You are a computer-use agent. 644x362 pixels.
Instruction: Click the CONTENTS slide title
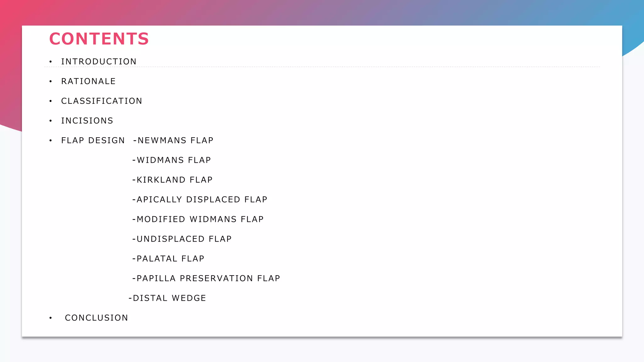pyautogui.click(x=99, y=39)
